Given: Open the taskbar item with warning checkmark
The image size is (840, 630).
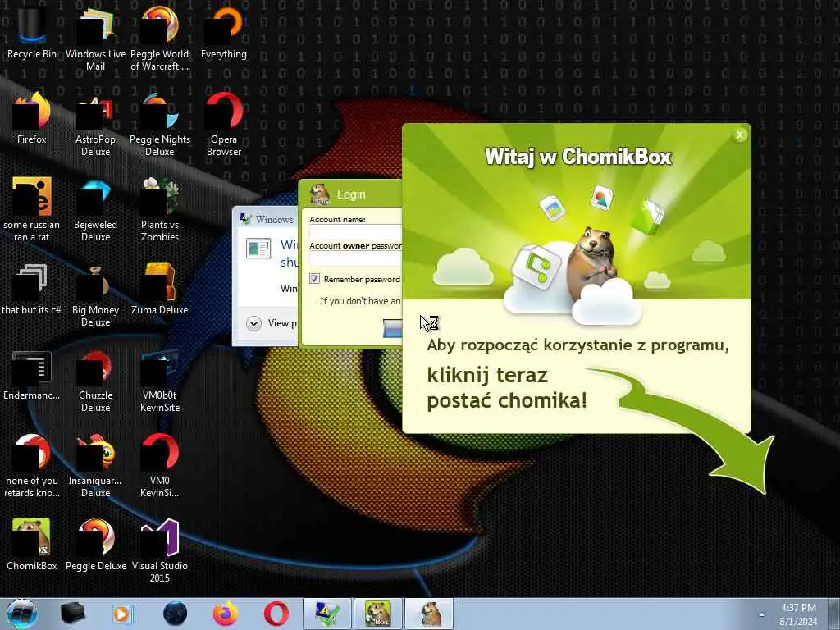Looking at the screenshot, I should point(327,614).
